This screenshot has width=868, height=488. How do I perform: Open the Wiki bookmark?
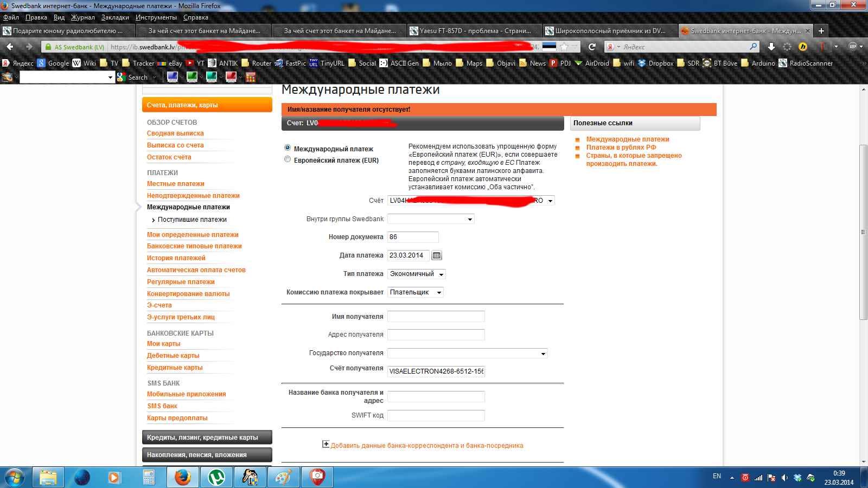84,63
